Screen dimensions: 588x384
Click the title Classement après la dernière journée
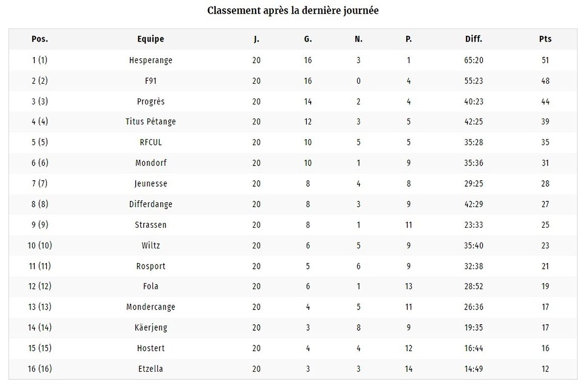(x=293, y=10)
